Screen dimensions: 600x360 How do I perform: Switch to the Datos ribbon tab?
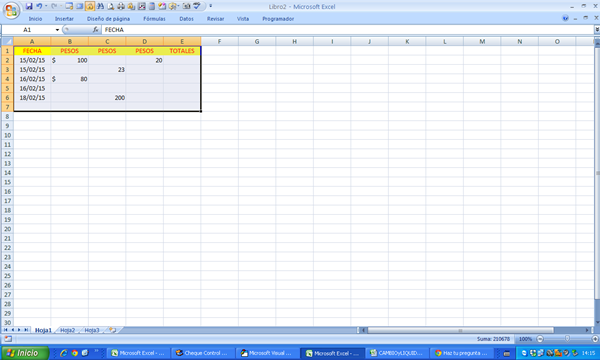point(186,19)
